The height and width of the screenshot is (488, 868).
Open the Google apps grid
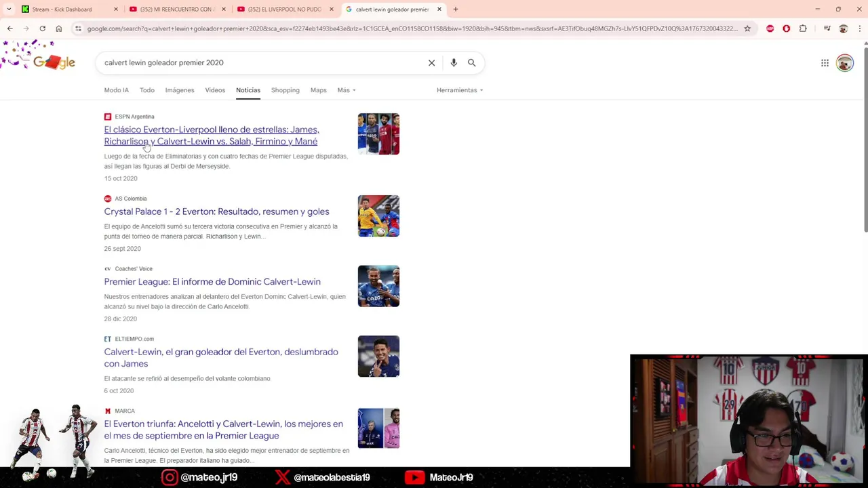tap(825, 63)
